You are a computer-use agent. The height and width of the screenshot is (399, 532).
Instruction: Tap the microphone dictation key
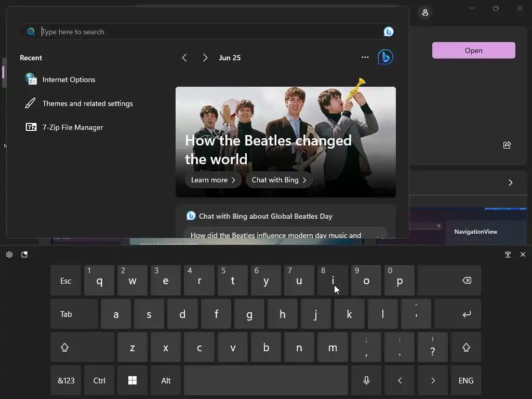(x=366, y=380)
